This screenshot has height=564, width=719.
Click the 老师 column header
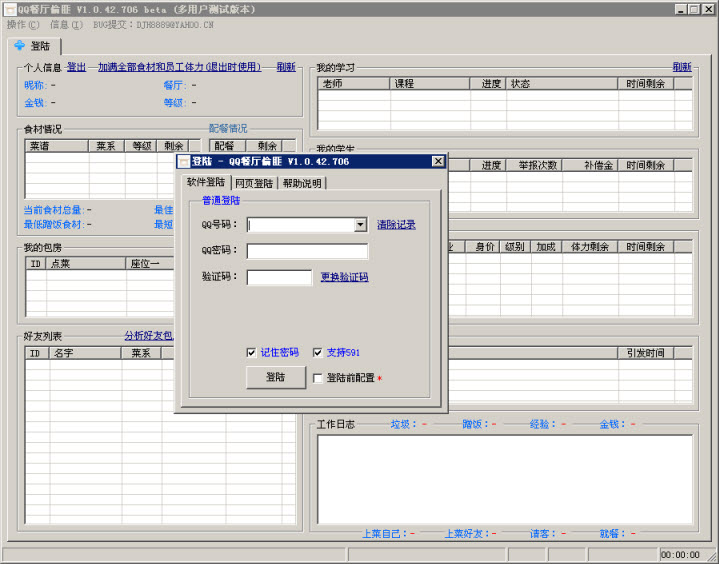(354, 83)
